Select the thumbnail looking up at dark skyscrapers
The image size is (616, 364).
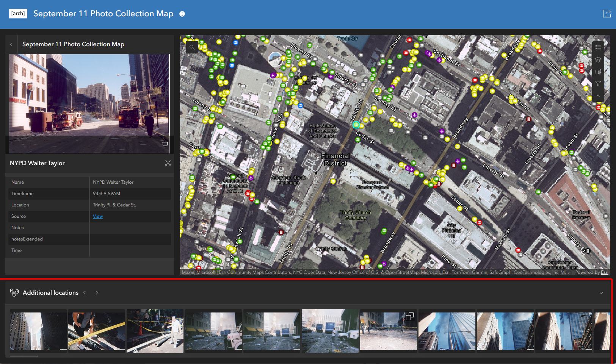tap(38, 331)
